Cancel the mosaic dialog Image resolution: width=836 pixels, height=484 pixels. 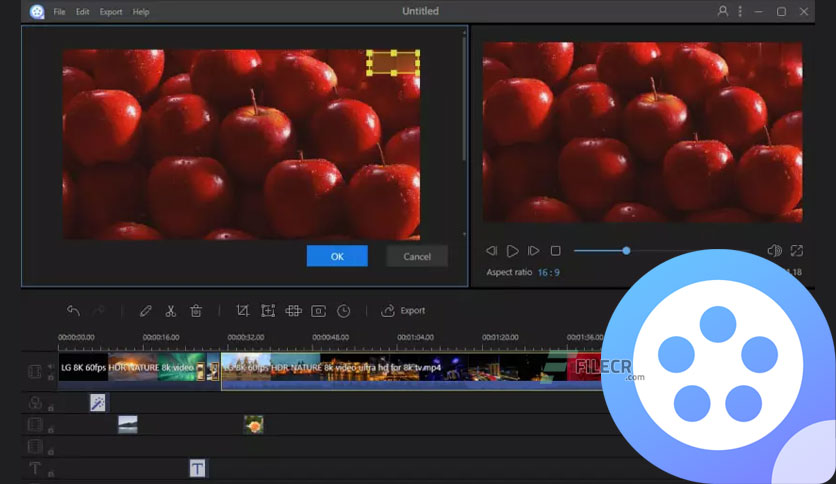point(417,256)
